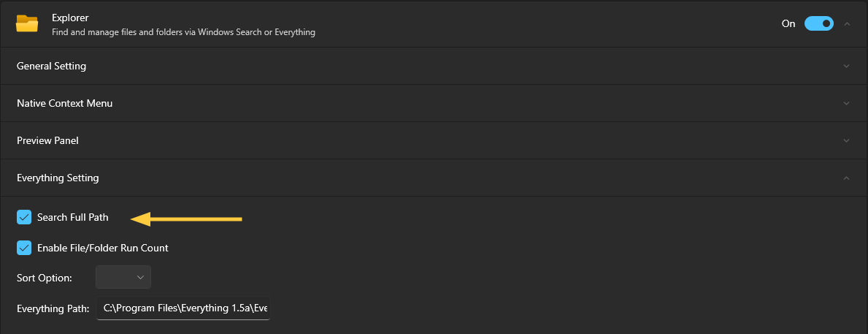The image size is (868, 334).
Task: Click the Explorer plugin title text
Action: 69,17
